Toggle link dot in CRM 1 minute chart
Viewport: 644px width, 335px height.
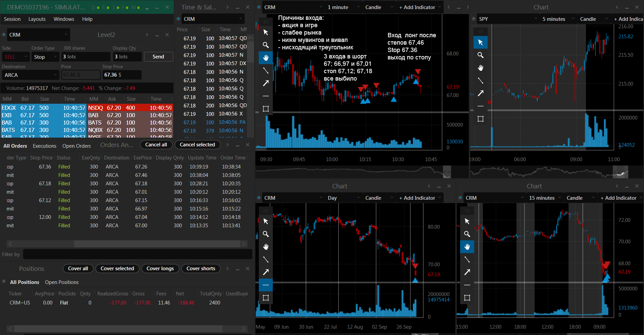pos(259,7)
